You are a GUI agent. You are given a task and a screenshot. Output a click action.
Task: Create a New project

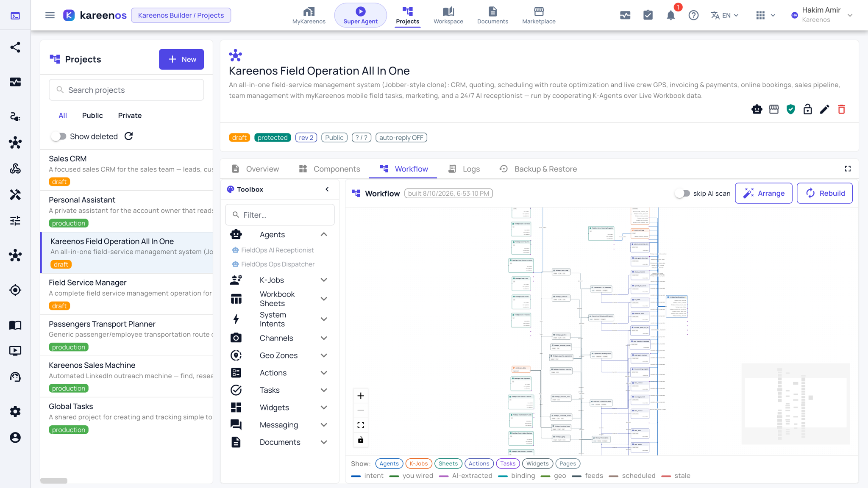point(181,59)
